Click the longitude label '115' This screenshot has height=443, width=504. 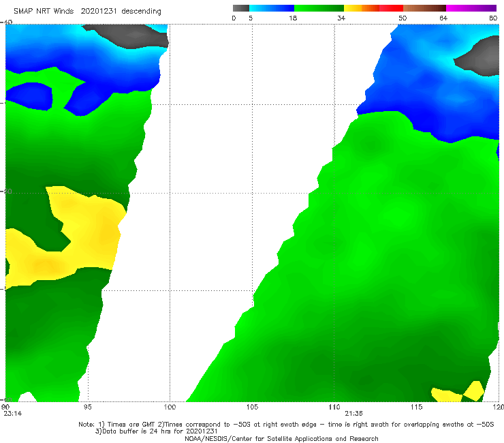pos(417,407)
